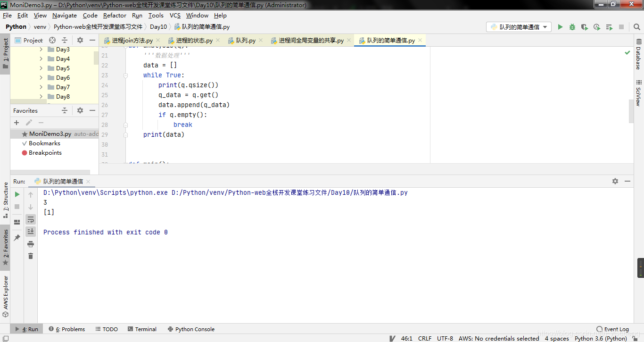Open the Python Console tool window
Viewport: 644px width, 342px height.
(x=190, y=329)
